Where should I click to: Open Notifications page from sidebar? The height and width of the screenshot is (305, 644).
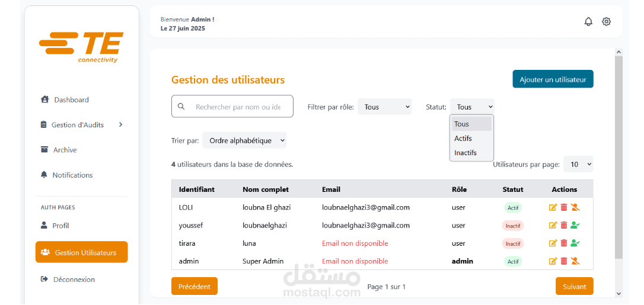click(72, 175)
